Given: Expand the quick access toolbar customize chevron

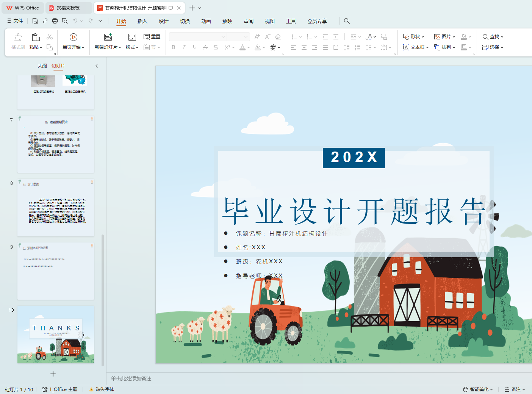Looking at the screenshot, I should point(100,21).
